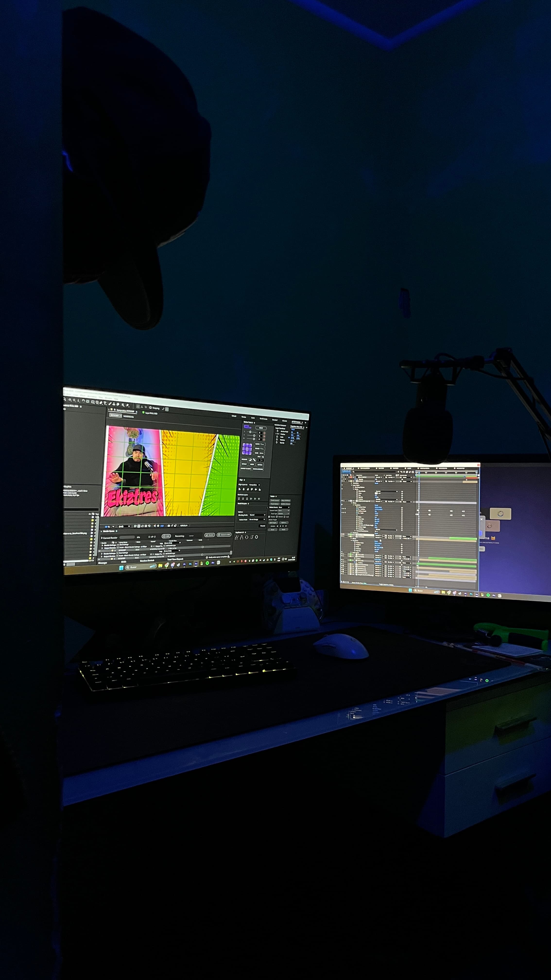Click Track Camera button in Tracker panel
The image size is (551, 980).
pos(275,501)
